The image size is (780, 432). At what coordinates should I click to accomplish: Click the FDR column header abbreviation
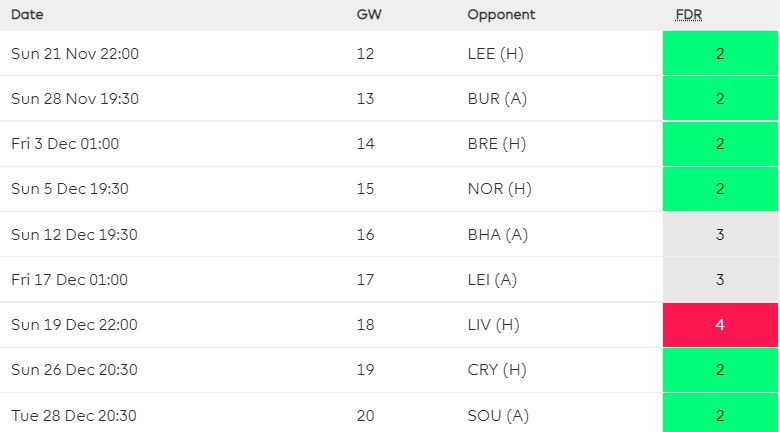point(689,15)
